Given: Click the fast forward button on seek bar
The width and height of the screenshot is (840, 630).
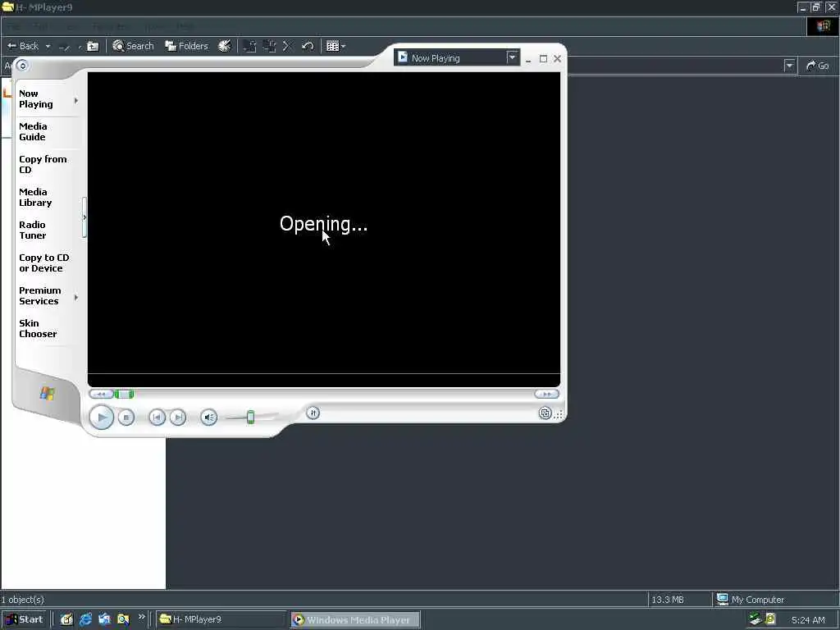Looking at the screenshot, I should tap(546, 394).
